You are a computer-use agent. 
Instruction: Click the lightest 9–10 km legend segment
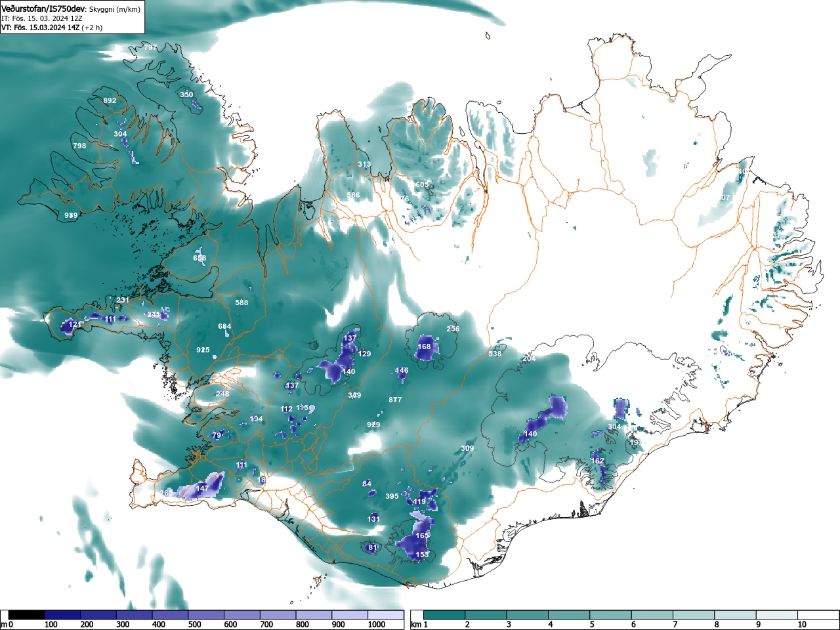[x=778, y=615]
